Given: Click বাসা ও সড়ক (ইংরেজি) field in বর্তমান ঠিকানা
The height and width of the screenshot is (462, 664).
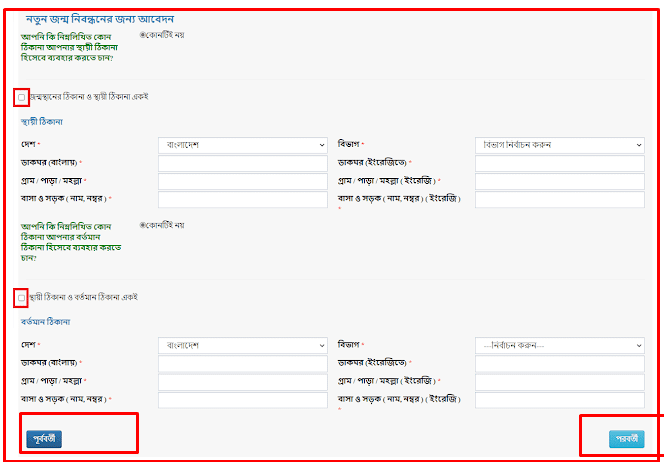Looking at the screenshot, I should point(559,399).
